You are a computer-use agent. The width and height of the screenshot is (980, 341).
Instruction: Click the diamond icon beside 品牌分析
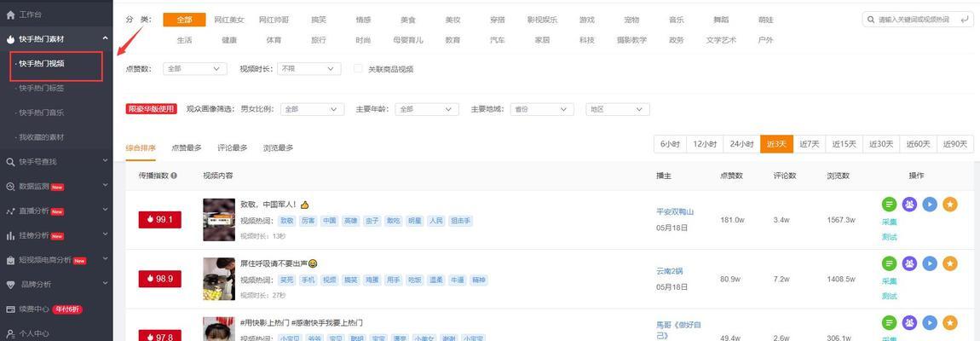pos(10,285)
